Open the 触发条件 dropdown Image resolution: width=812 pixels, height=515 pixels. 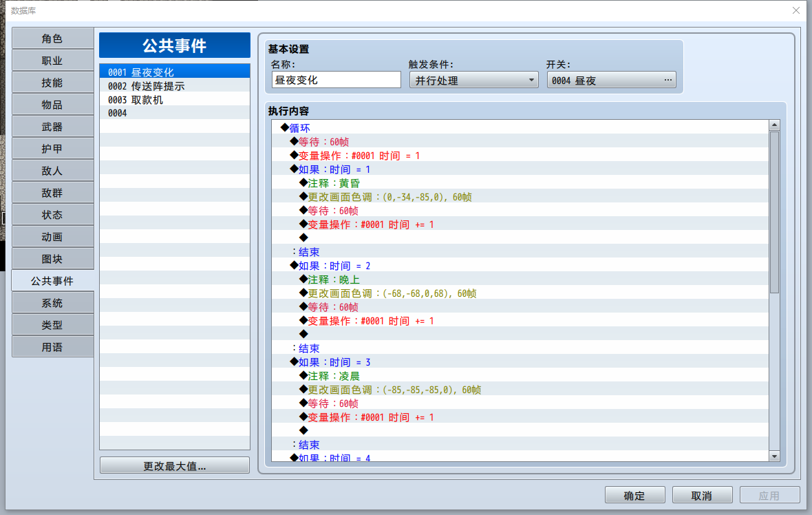474,80
